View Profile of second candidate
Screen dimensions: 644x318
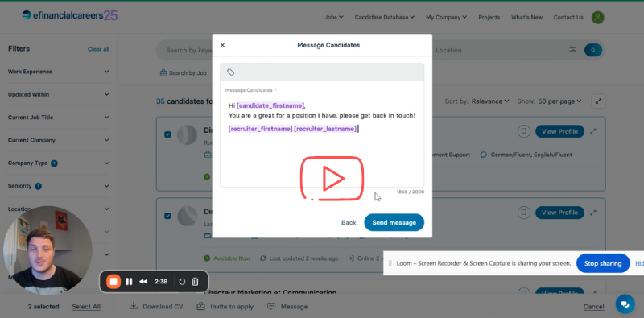[x=559, y=213]
